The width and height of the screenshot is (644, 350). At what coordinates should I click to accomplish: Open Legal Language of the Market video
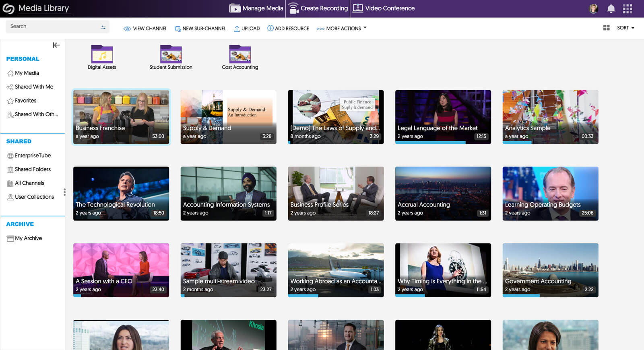[443, 117]
